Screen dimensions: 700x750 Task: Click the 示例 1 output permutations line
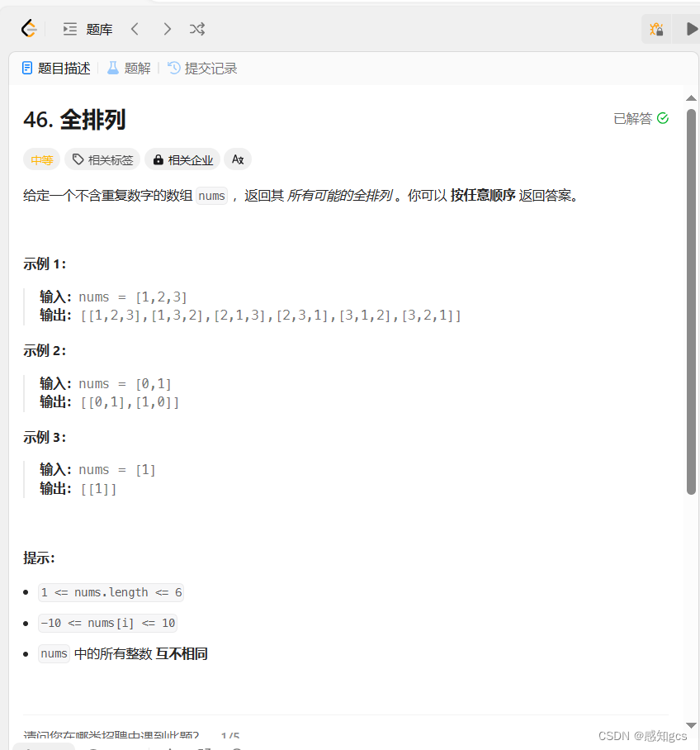click(251, 316)
